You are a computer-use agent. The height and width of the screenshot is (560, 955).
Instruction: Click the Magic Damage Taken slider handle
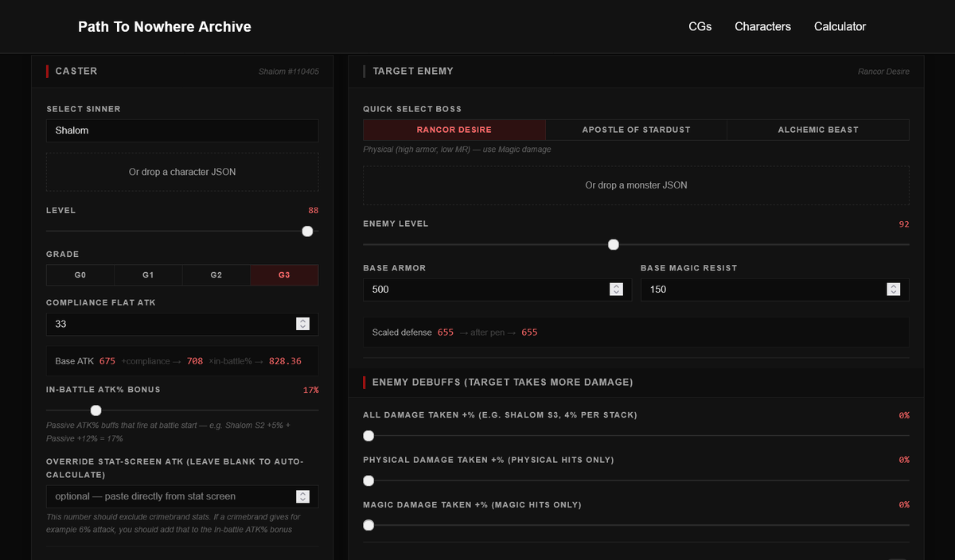click(x=368, y=525)
